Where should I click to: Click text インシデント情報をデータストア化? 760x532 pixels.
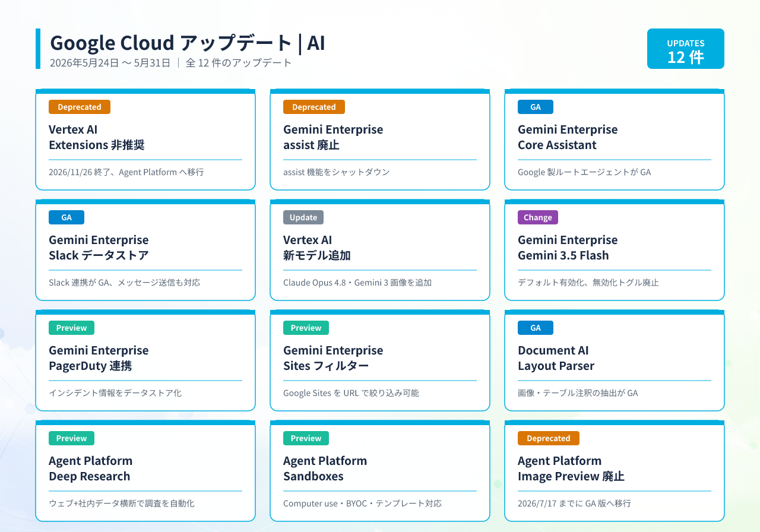115,393
